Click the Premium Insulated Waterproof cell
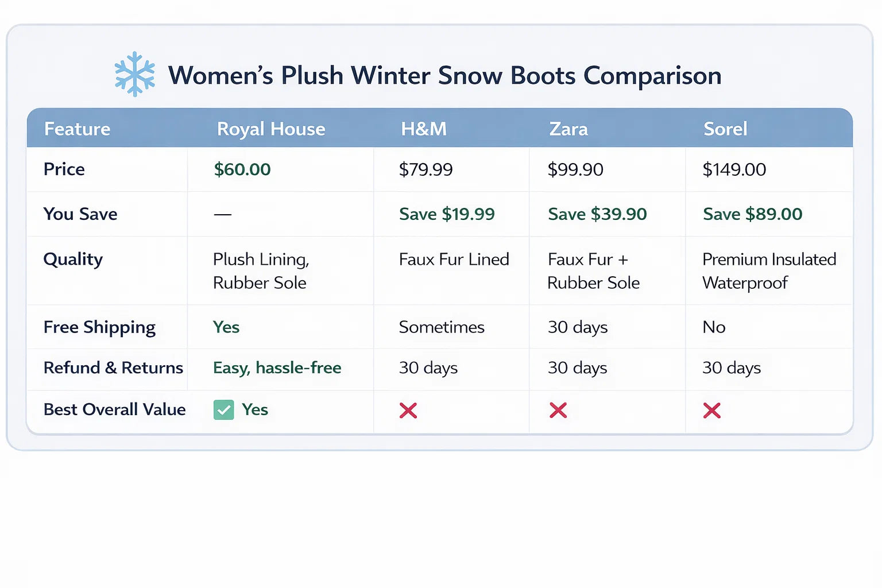 (x=769, y=271)
